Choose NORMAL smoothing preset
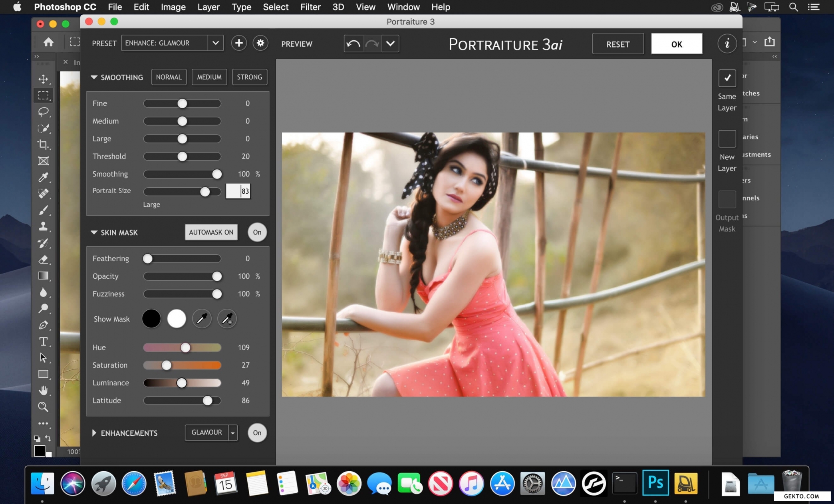 tap(169, 77)
